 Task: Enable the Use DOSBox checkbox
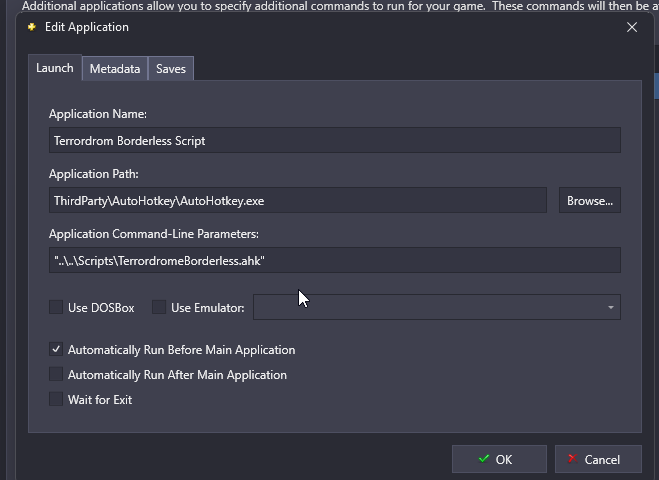(x=56, y=308)
